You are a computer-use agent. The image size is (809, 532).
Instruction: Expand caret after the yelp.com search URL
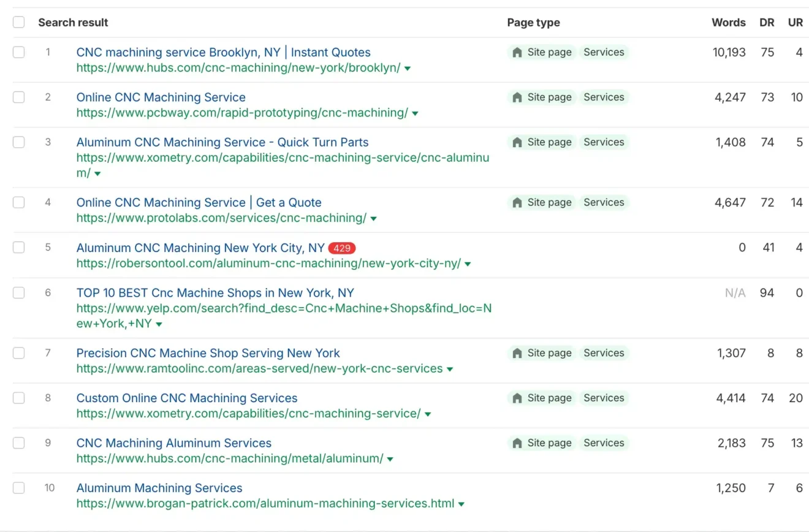coord(159,324)
